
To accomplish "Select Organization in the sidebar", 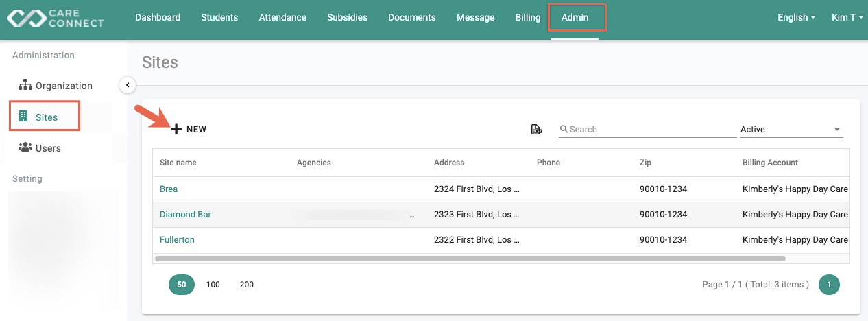I will tap(64, 85).
